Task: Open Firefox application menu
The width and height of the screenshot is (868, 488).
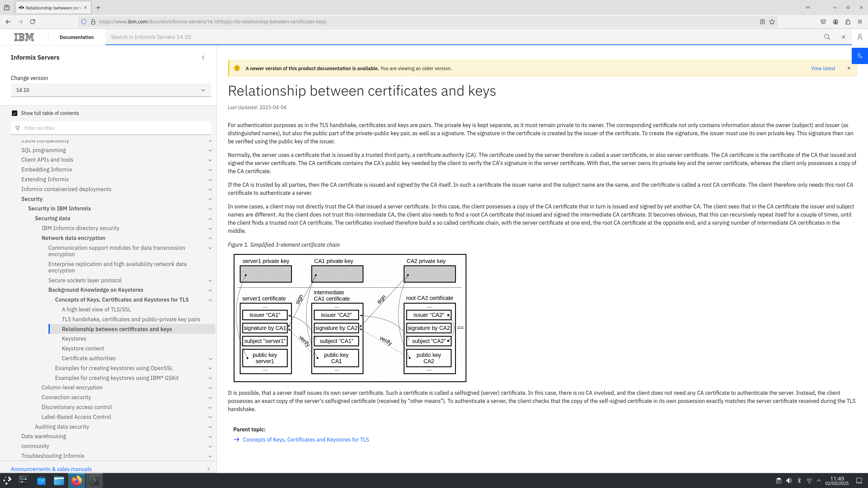Action: [860, 22]
